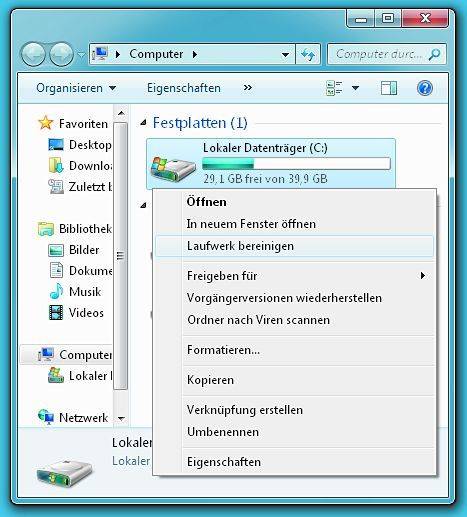
Task: Open the Musik library
Action: coord(85,292)
